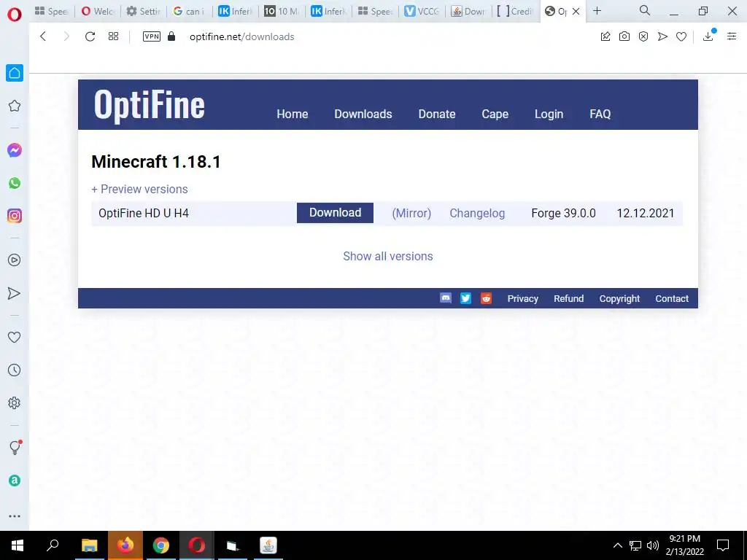747x560 pixels.
Task: Take a snapshot with the camera icon
Action: coord(624,36)
